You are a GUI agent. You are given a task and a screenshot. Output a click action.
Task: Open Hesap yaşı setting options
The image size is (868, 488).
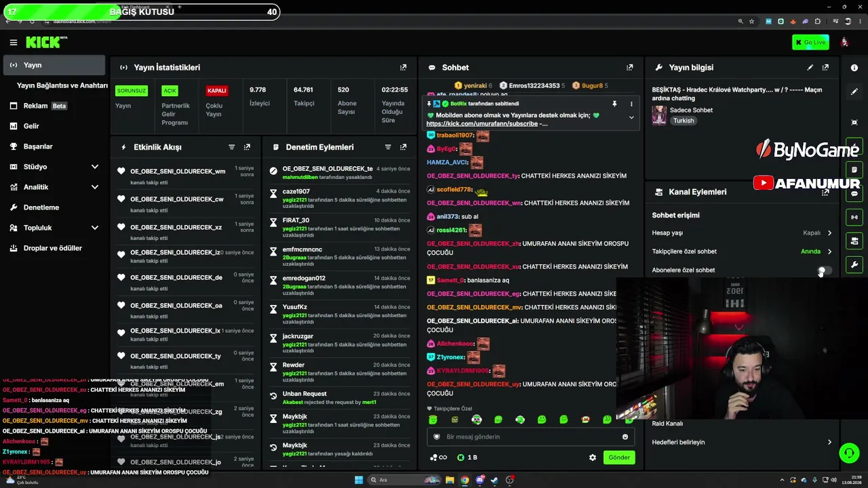click(x=743, y=233)
